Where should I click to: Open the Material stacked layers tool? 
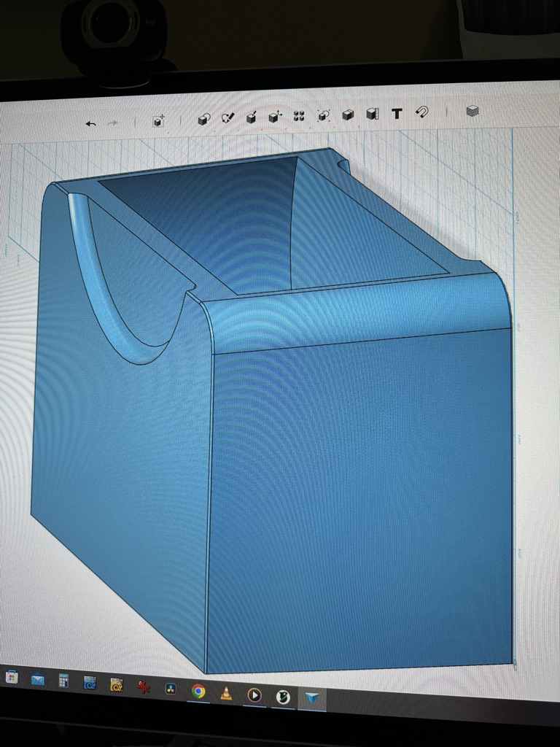472,111
